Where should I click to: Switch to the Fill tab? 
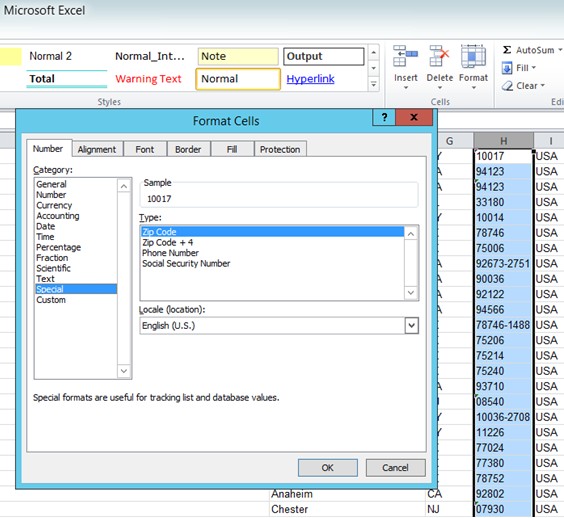pos(232,149)
